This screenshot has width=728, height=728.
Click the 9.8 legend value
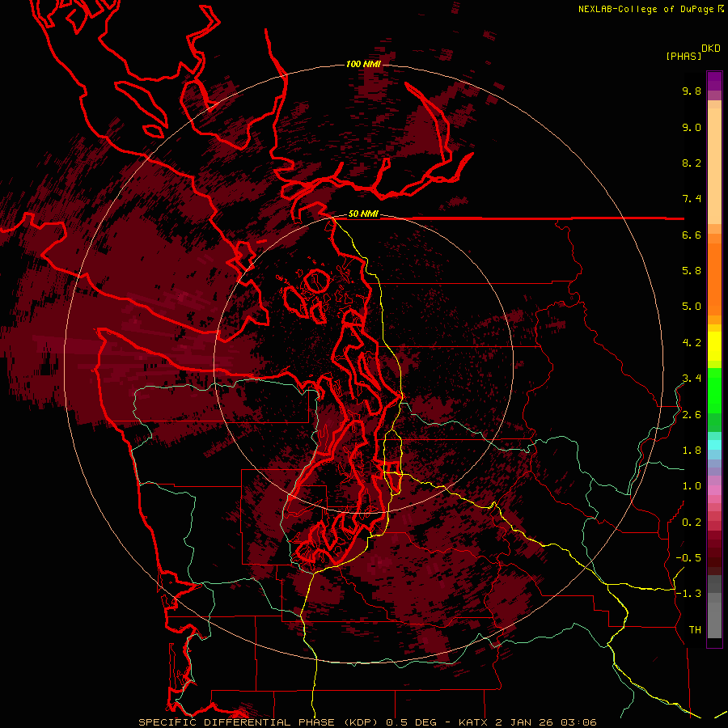(692, 91)
